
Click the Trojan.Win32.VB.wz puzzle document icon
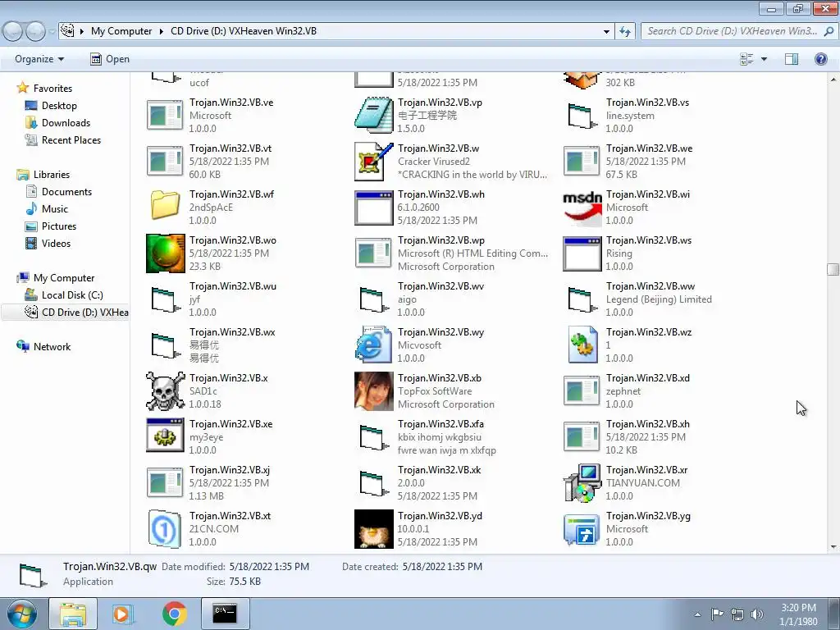click(x=582, y=345)
